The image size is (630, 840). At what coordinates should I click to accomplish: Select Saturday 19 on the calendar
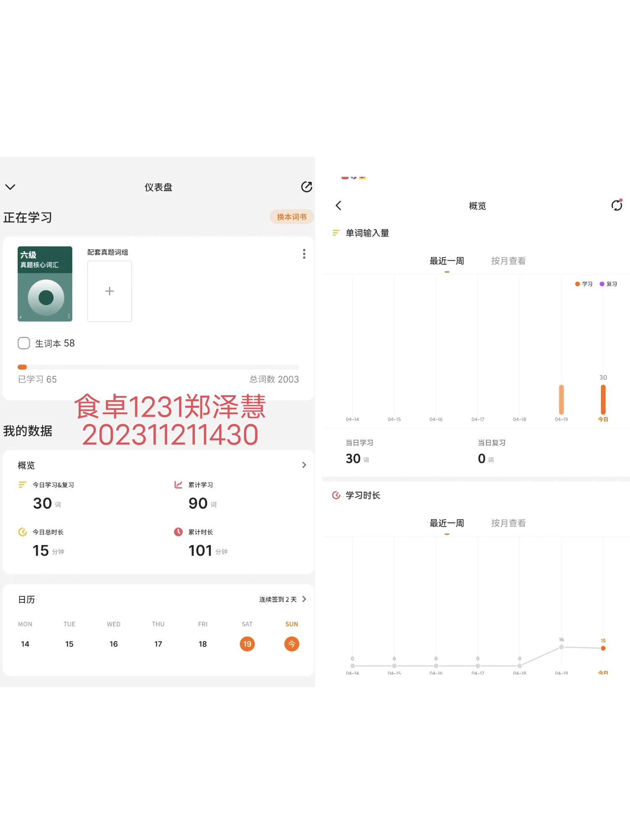247,644
